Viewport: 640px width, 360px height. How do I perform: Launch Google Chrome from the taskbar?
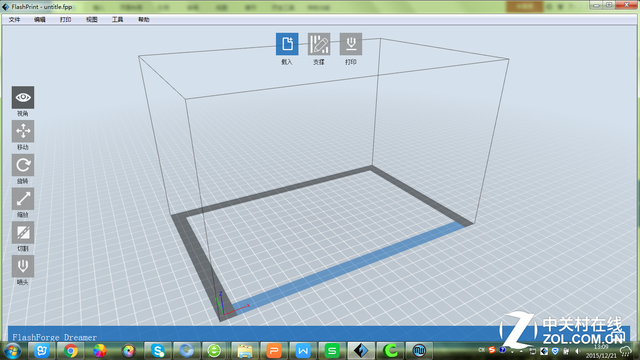coord(71,351)
